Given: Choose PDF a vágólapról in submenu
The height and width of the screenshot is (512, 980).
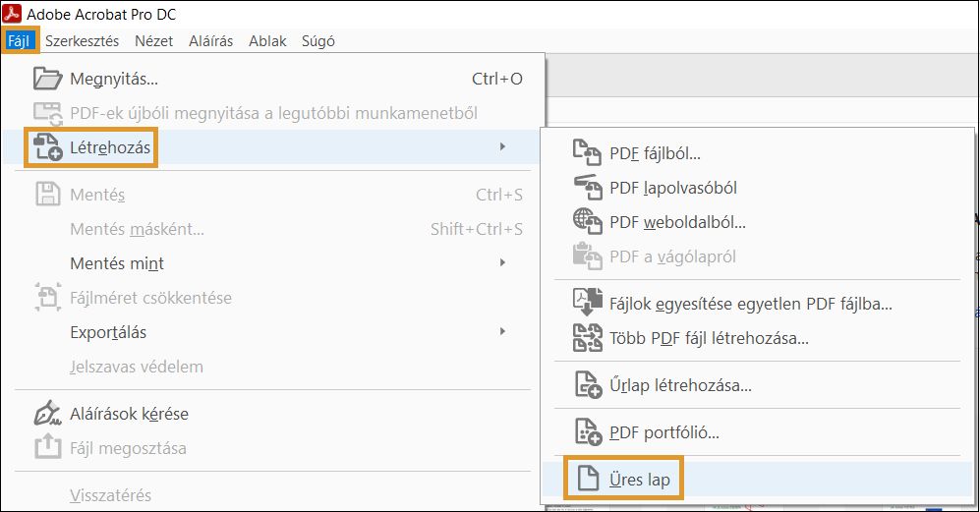Looking at the screenshot, I should (758, 256).
